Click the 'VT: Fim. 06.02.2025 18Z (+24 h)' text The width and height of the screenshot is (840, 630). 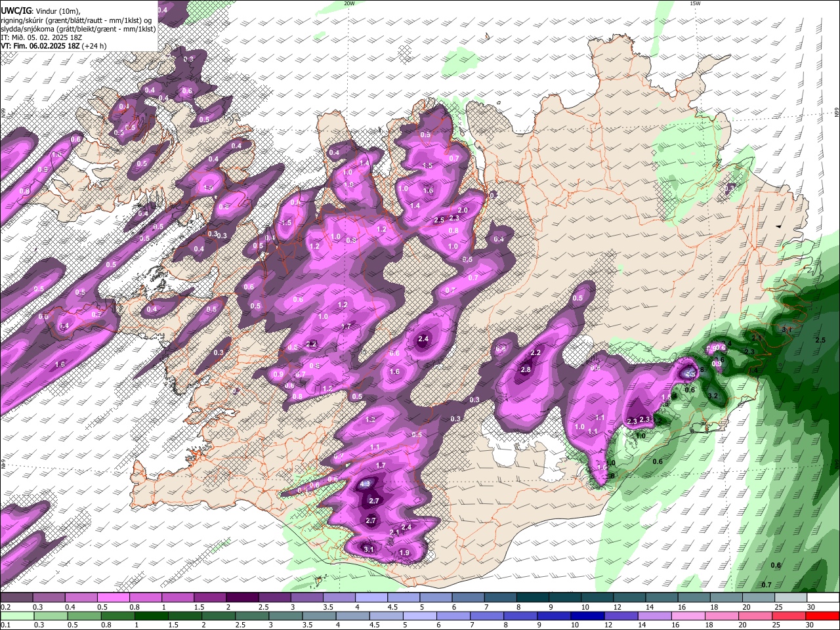coord(54,46)
